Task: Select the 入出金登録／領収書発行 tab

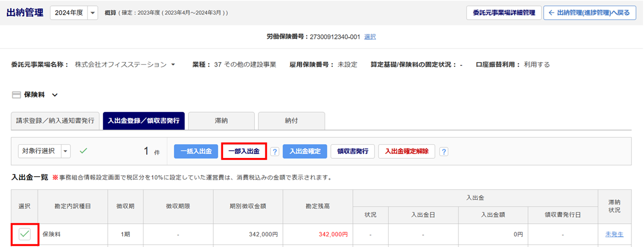Action: pos(144,121)
